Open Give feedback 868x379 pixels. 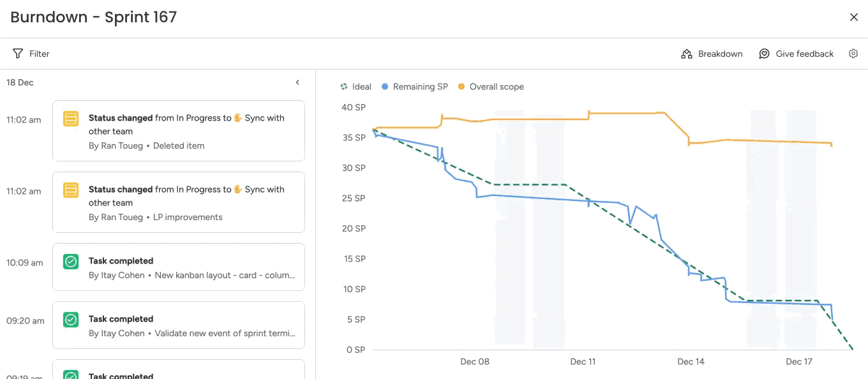coord(796,54)
